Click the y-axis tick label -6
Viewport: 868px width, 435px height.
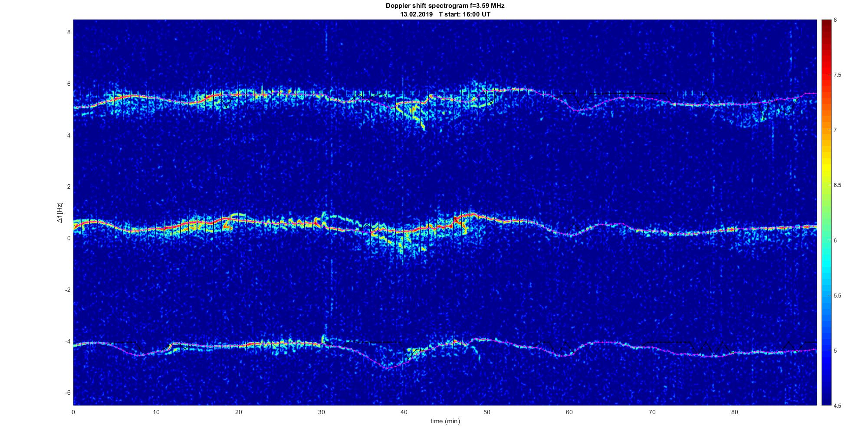click(x=68, y=392)
